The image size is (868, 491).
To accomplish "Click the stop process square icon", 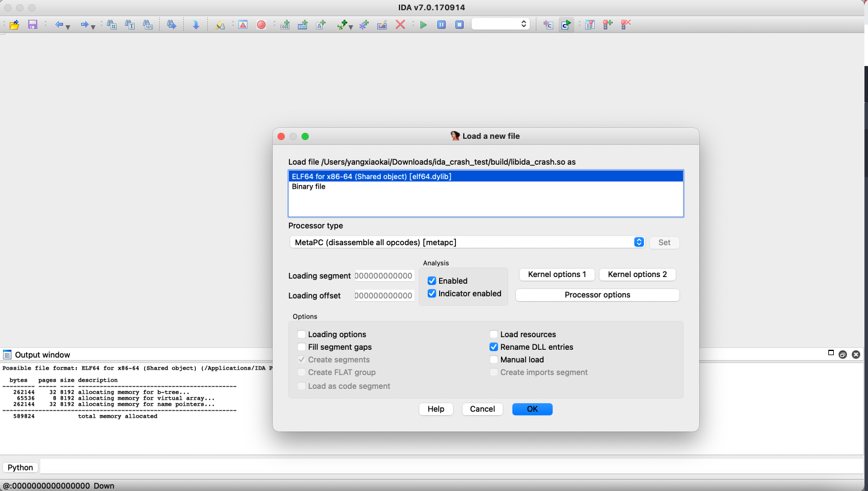I will (460, 25).
